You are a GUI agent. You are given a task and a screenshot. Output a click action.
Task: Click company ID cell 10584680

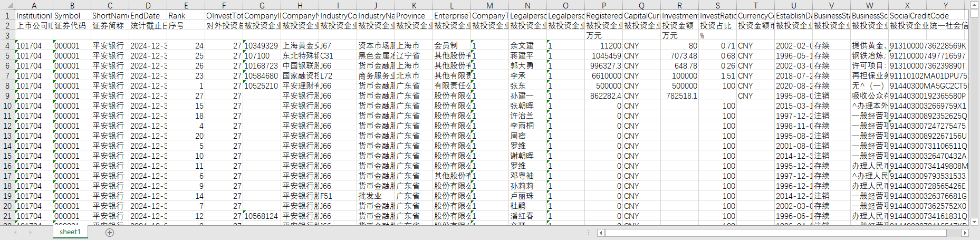coord(262,76)
